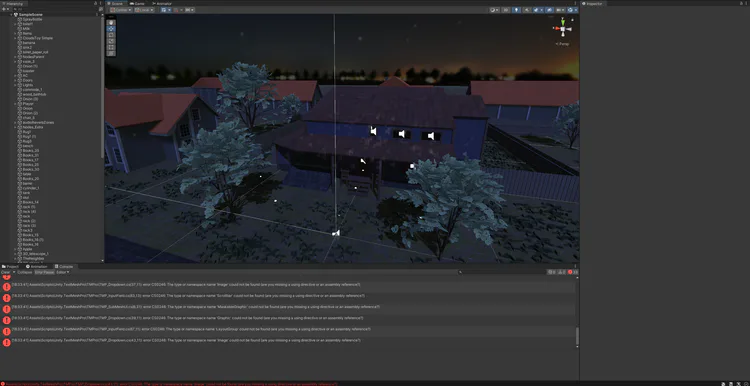Switch to the Project tab

[10, 266]
